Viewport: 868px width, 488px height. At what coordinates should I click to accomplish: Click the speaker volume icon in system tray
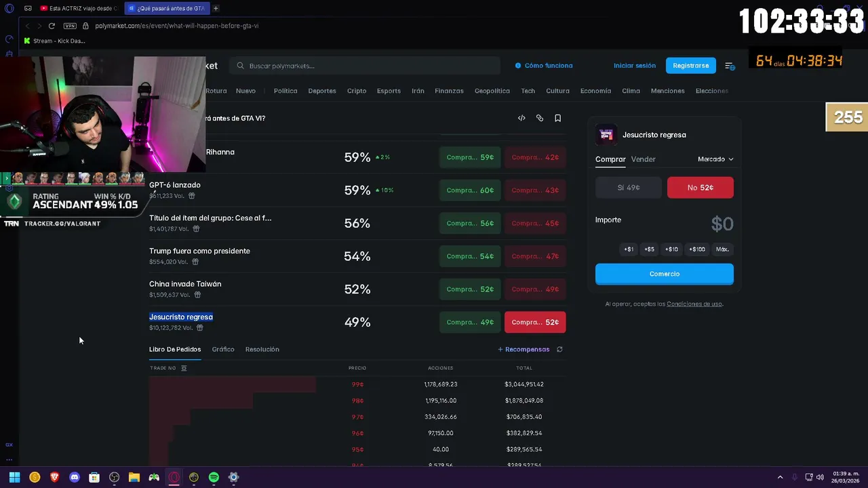point(820,477)
